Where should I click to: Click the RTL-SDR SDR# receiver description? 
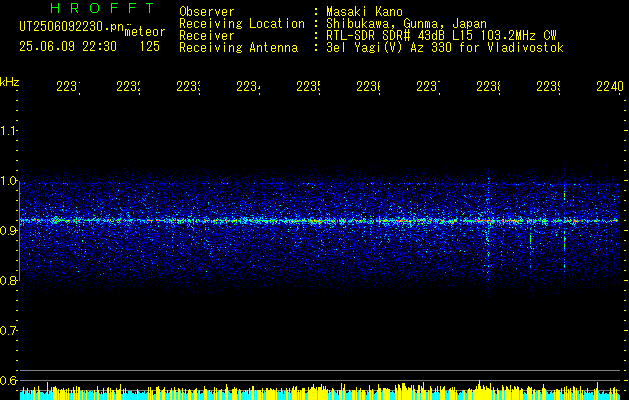point(441,36)
